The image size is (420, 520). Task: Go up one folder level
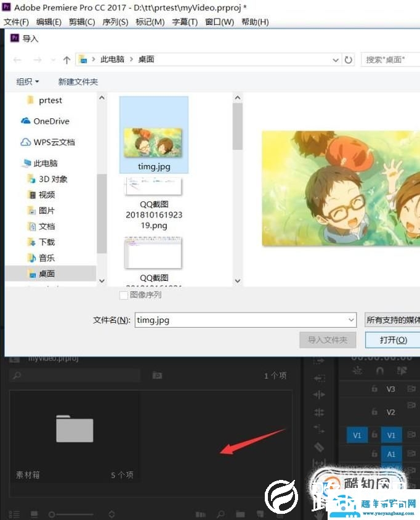point(67,60)
